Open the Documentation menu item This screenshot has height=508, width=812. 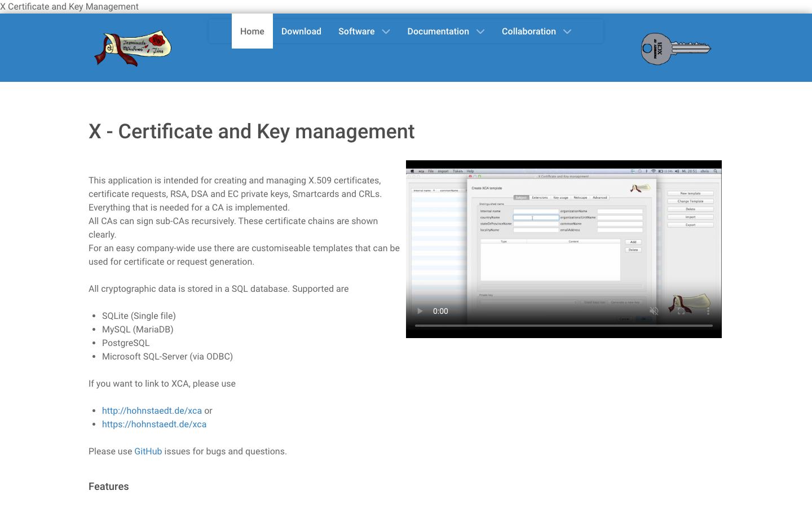pos(438,31)
